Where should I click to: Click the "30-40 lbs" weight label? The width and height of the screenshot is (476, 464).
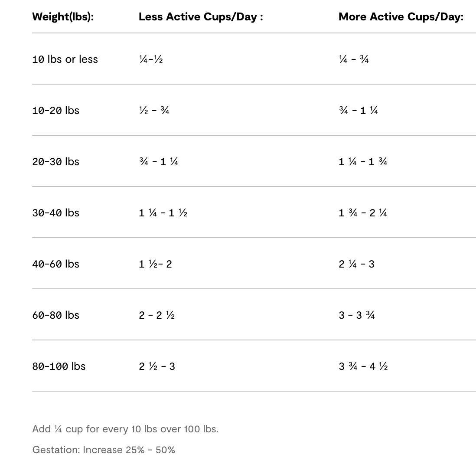(55, 213)
